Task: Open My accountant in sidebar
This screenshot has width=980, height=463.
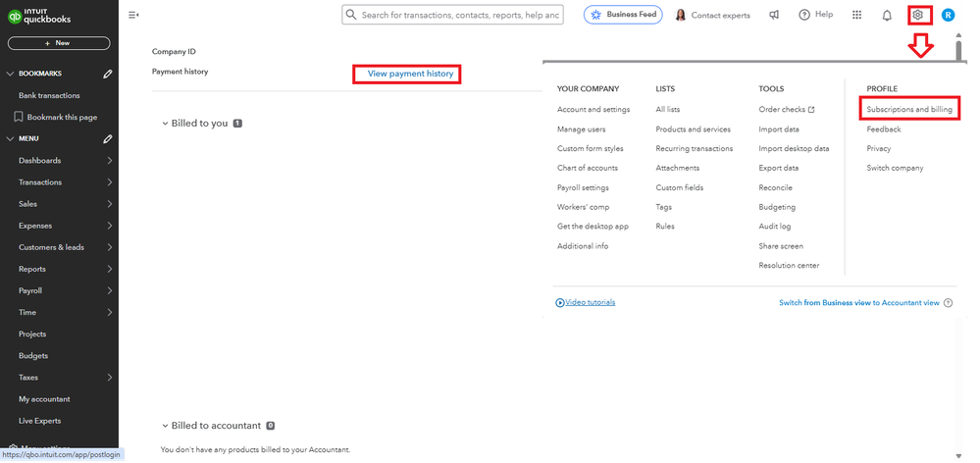Action: click(x=44, y=399)
